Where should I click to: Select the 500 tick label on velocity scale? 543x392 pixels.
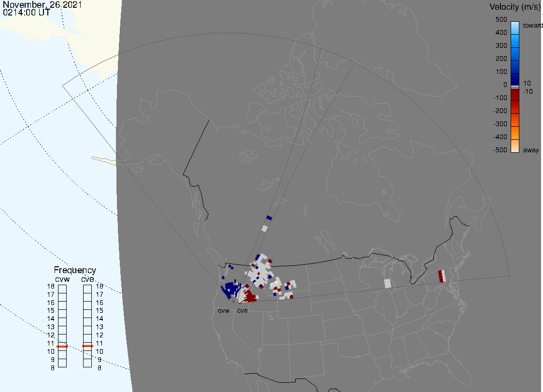pos(501,19)
